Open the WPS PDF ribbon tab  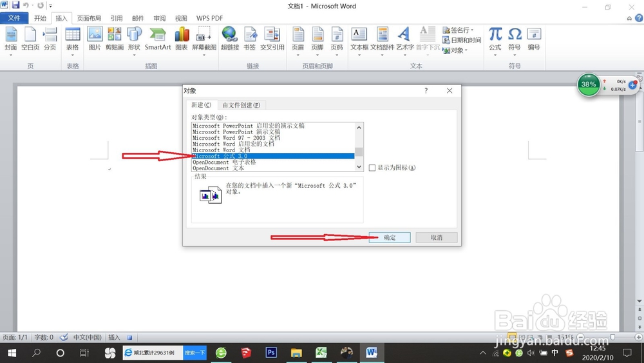click(x=209, y=18)
